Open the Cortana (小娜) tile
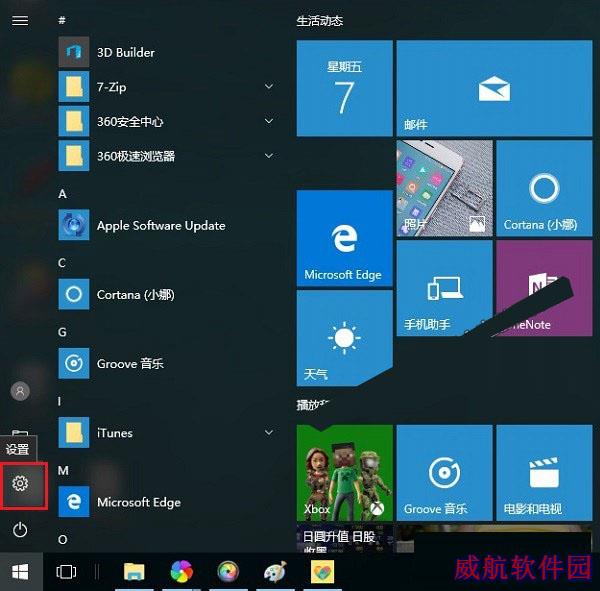This screenshot has height=591, width=600. click(544, 188)
